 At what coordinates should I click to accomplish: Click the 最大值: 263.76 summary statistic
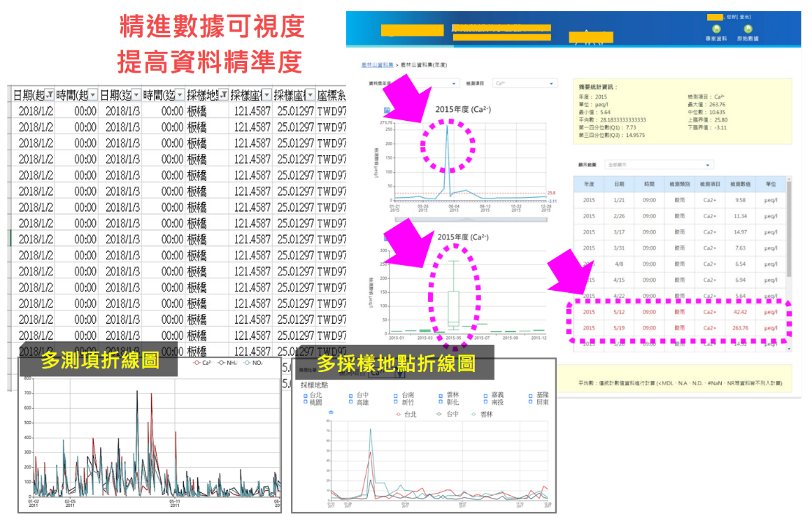[x=706, y=104]
